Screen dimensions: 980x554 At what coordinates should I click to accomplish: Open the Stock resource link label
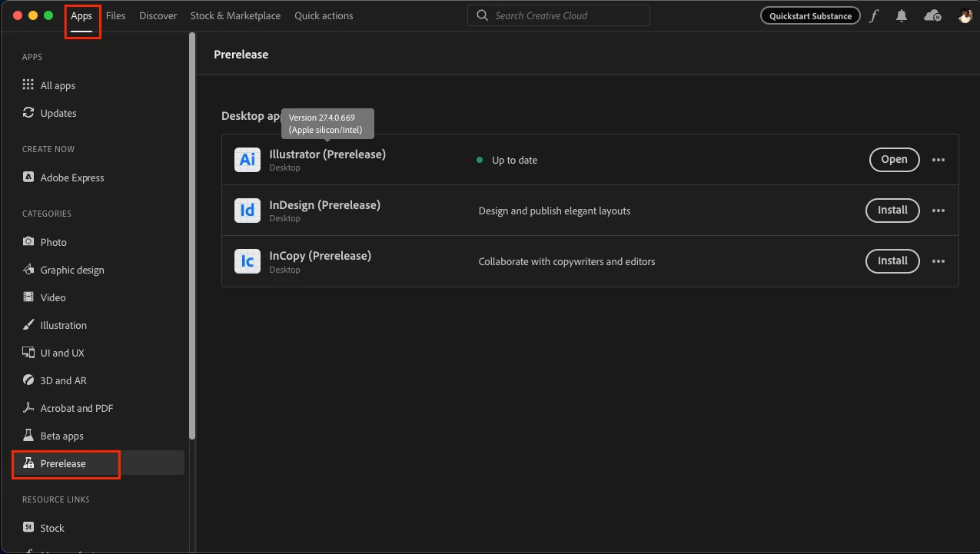click(x=52, y=529)
